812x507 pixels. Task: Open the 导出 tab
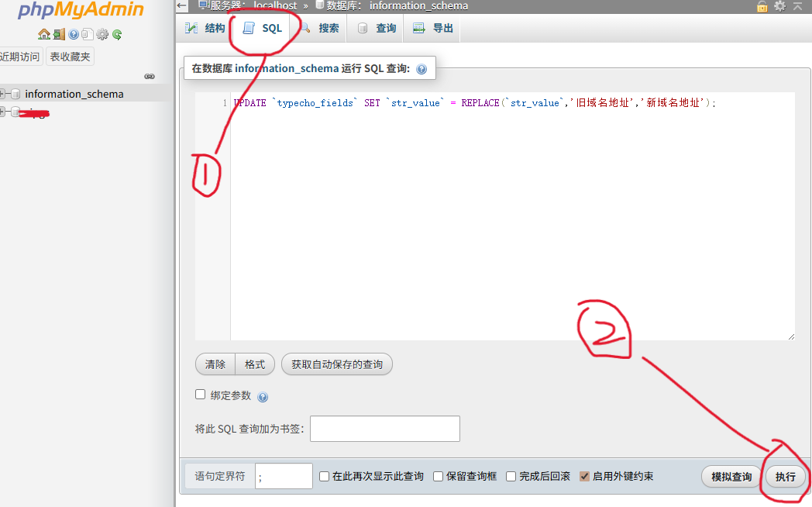point(433,29)
